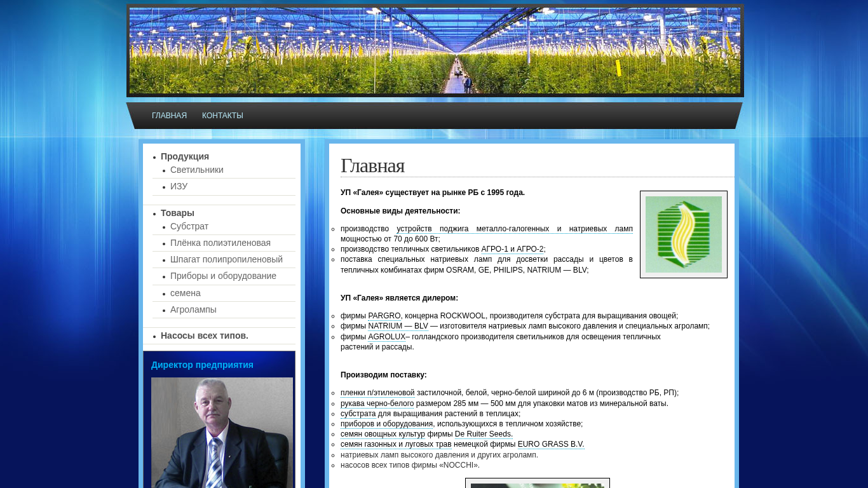Click the greenhouse header banner image

pyautogui.click(x=435, y=51)
